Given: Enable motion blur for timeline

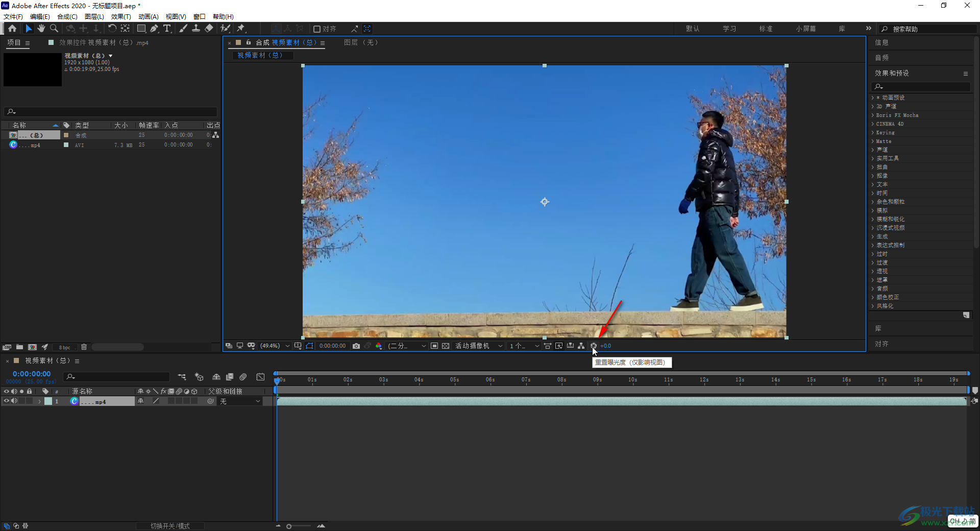Looking at the screenshot, I should pyautogui.click(x=243, y=377).
